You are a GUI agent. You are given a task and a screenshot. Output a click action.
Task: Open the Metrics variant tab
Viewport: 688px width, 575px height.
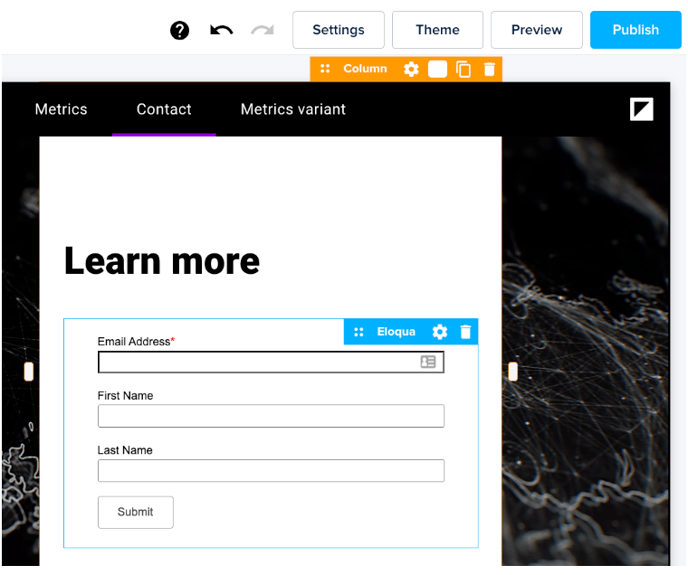point(293,109)
